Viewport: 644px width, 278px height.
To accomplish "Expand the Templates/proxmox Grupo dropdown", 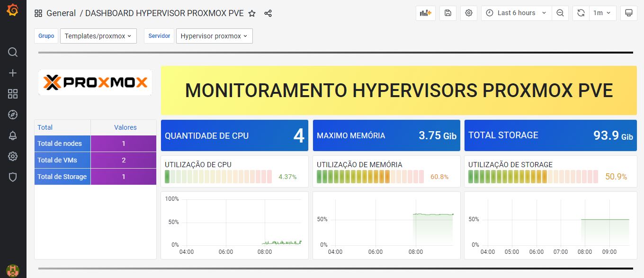I will [98, 36].
